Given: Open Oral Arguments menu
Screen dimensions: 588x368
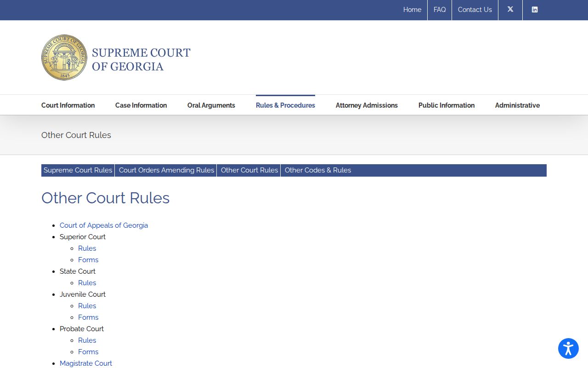Looking at the screenshot, I should [x=211, y=105].
